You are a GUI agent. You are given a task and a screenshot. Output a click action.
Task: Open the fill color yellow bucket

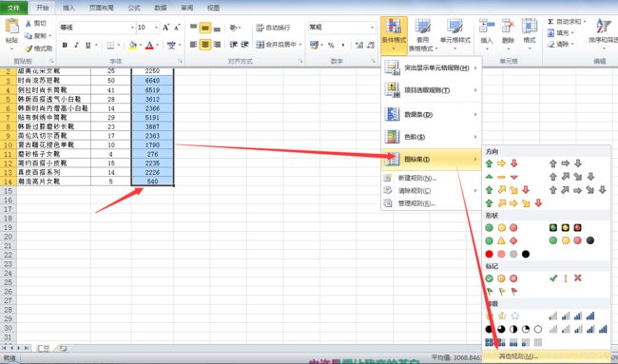133,46
